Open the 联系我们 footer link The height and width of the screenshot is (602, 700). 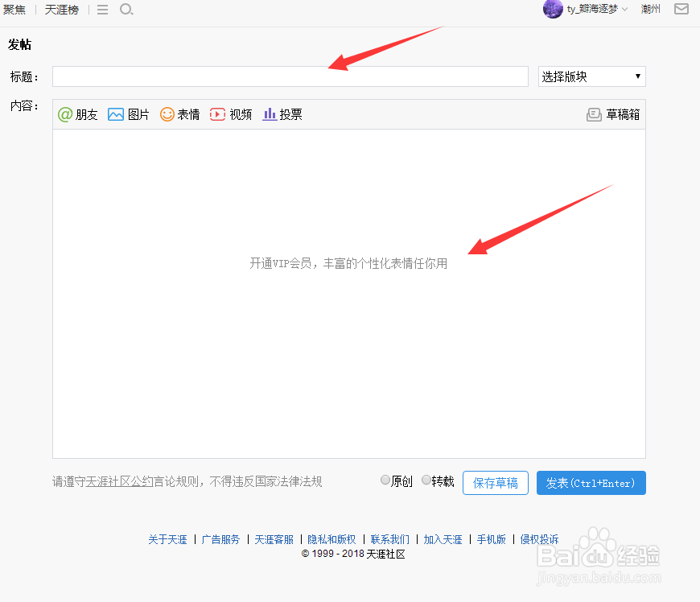click(389, 539)
